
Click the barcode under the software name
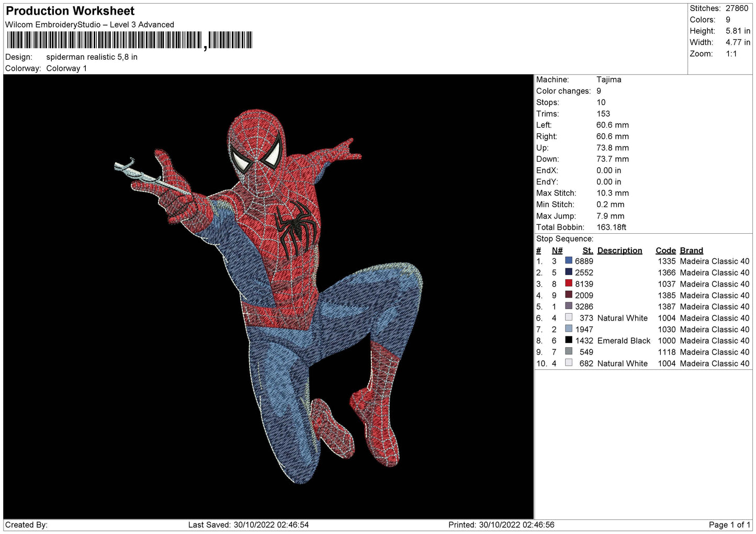129,40
